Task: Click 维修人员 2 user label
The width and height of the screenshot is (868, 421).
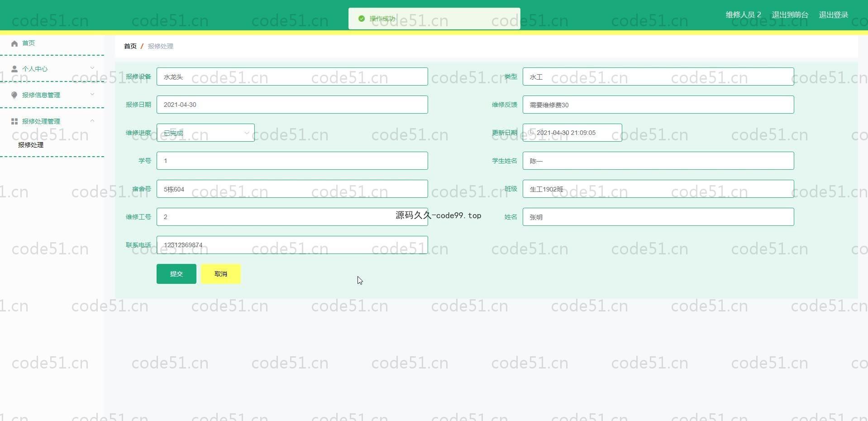Action: pyautogui.click(x=743, y=15)
